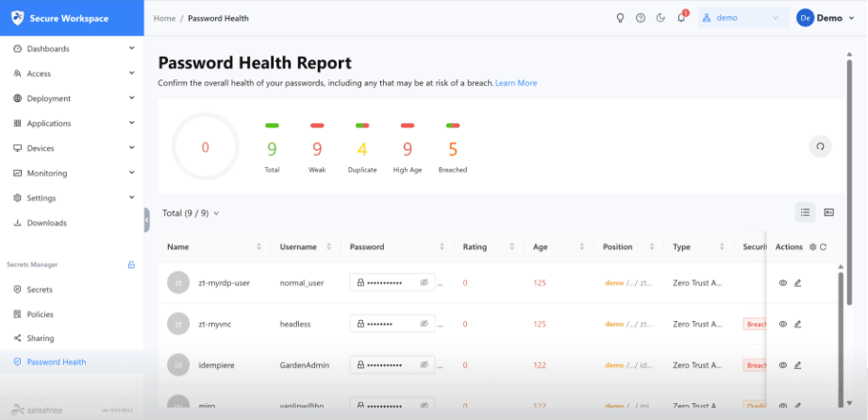868x420 pixels.
Task: Click the zt-myrdp-user password field
Action: (x=392, y=282)
